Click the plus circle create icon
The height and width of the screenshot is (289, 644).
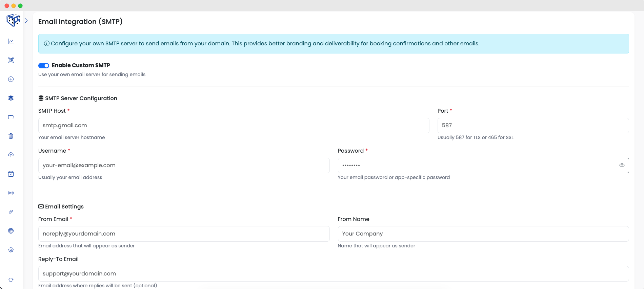[x=11, y=79]
